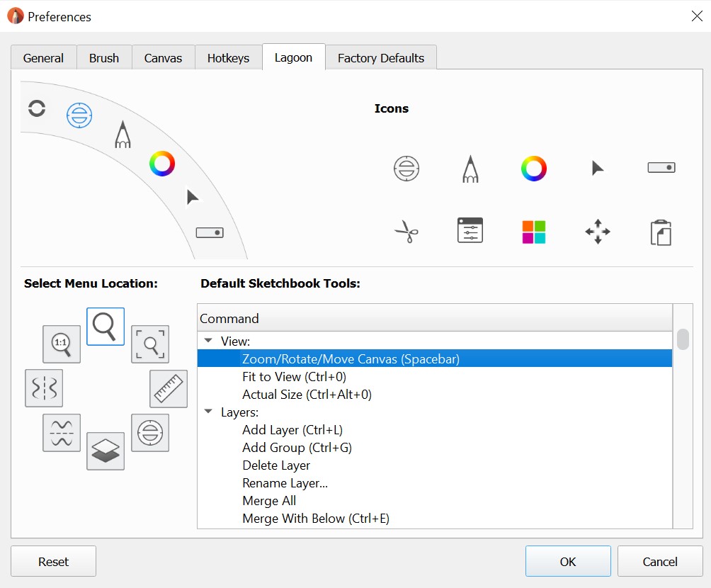Image resolution: width=711 pixels, height=588 pixels.
Task: Choose the sliders settings window icon
Action: (x=470, y=230)
